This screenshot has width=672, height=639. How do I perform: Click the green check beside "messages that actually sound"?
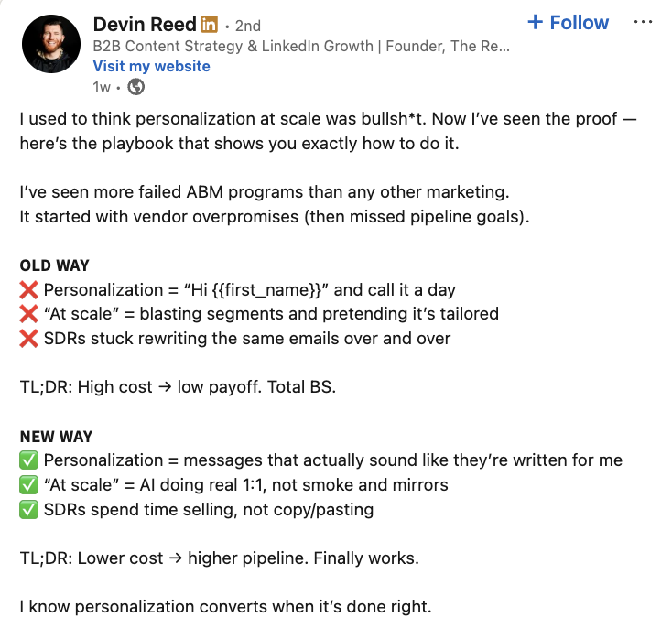pos(29,460)
